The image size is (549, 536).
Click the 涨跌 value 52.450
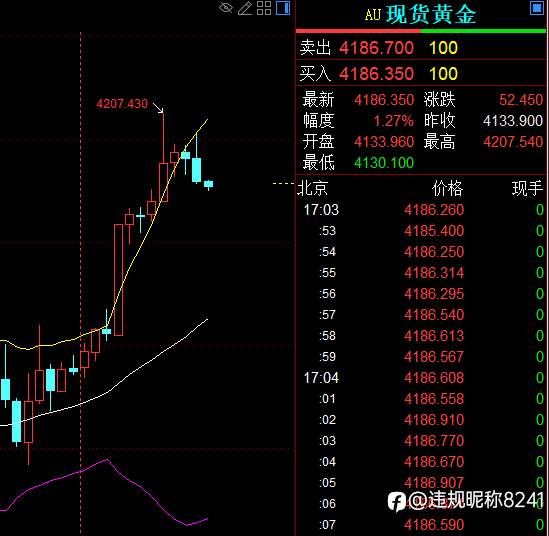click(x=521, y=100)
